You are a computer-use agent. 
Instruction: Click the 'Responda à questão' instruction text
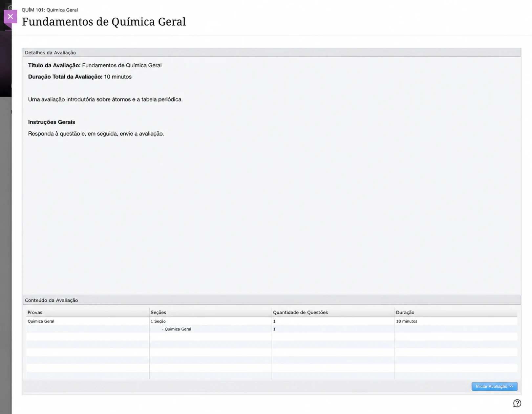(96, 134)
